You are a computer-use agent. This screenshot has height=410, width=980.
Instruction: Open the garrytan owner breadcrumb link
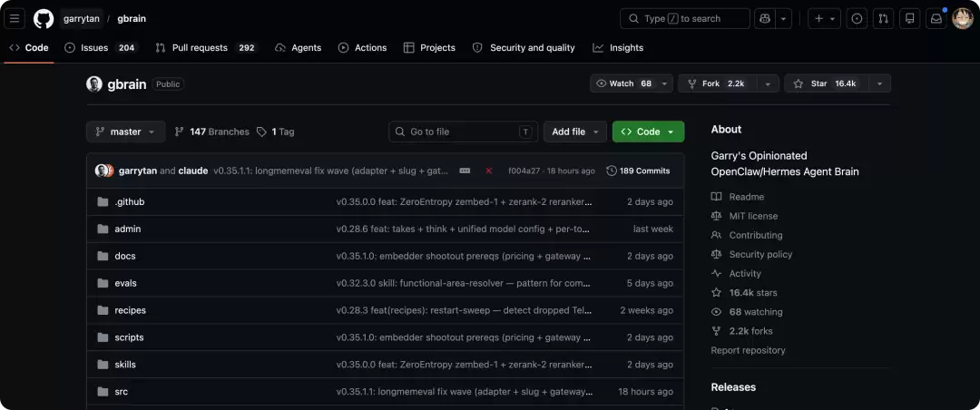pos(82,19)
